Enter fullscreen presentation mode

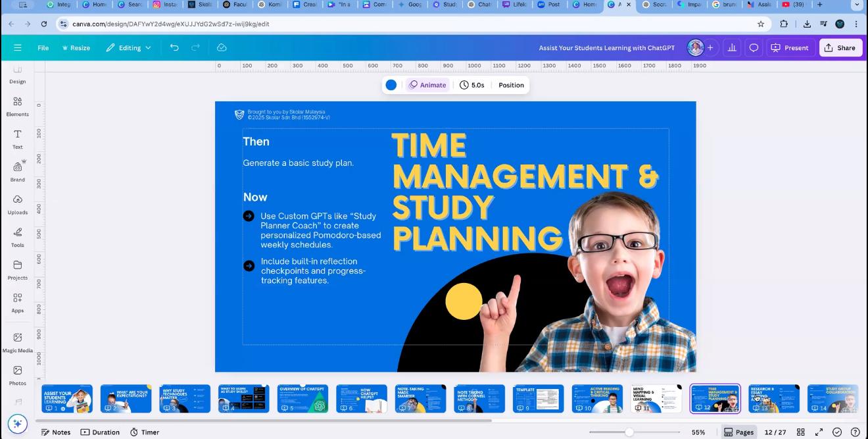click(819, 432)
